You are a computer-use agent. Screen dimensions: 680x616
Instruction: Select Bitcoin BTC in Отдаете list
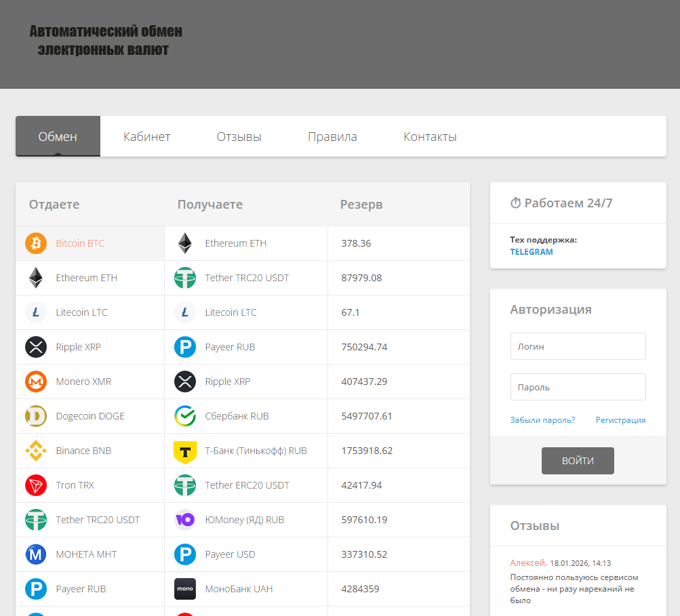(x=80, y=243)
